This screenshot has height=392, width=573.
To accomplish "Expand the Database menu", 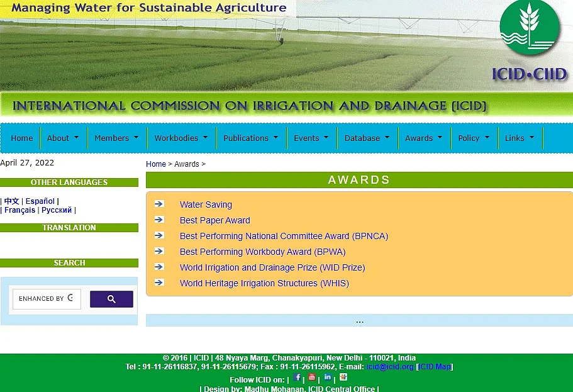I will (367, 138).
